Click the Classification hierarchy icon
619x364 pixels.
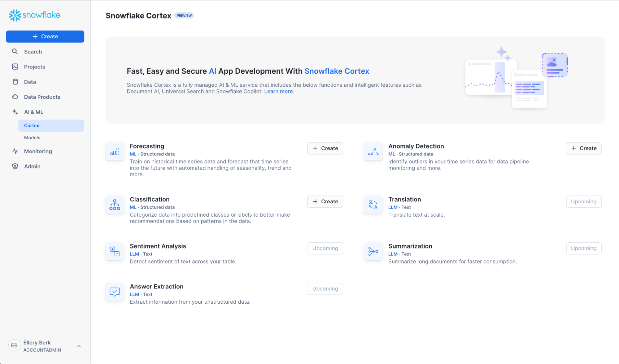(x=115, y=205)
